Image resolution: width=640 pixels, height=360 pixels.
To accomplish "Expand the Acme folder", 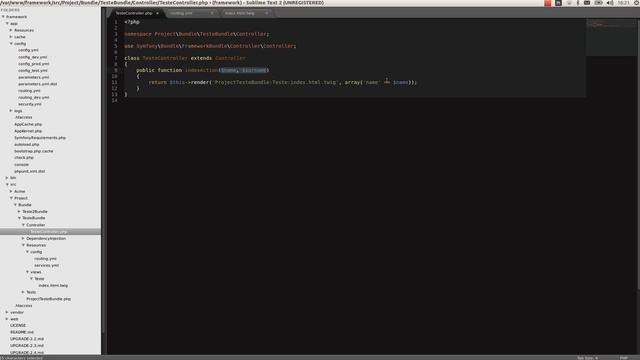I will [x=11, y=191].
